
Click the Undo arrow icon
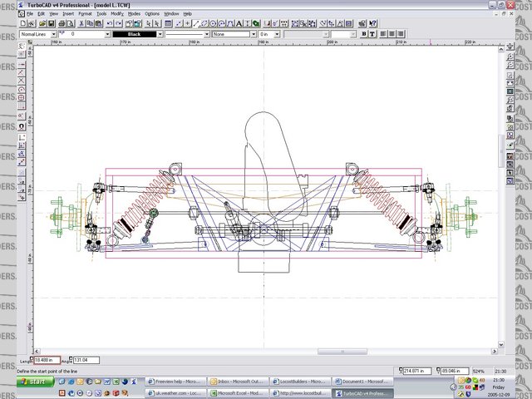[110, 23]
